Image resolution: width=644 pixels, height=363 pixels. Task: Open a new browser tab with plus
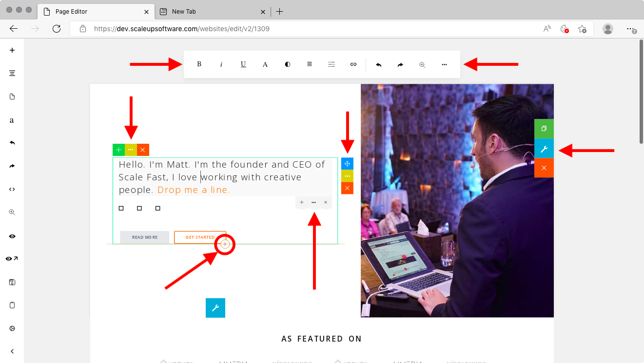pyautogui.click(x=279, y=12)
